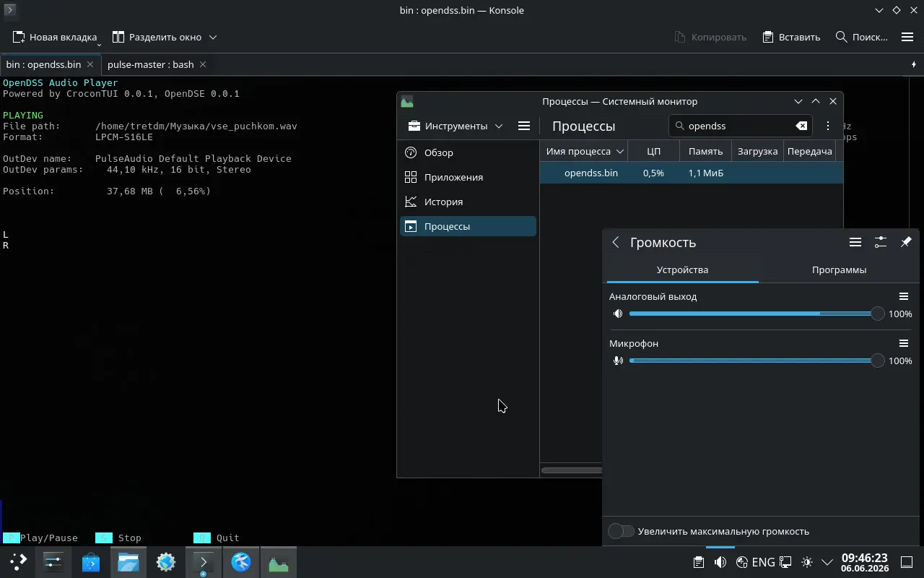Click the clock showing 09:46:23
Image resolution: width=924 pixels, height=578 pixels.
tap(864, 562)
